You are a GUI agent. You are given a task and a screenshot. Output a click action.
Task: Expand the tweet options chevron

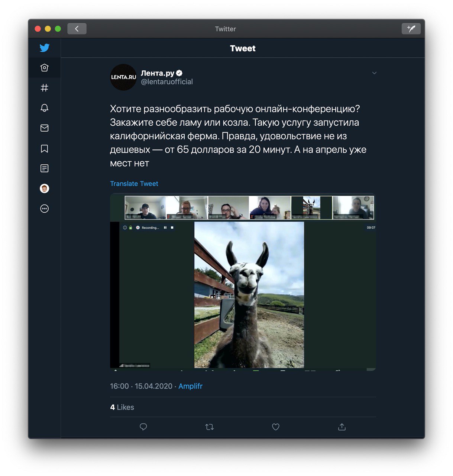pos(374,73)
